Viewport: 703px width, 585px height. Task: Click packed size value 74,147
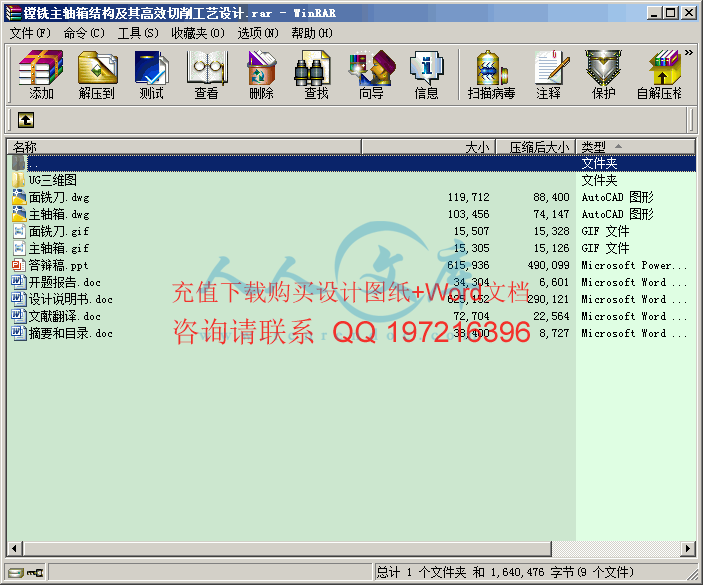click(551, 214)
